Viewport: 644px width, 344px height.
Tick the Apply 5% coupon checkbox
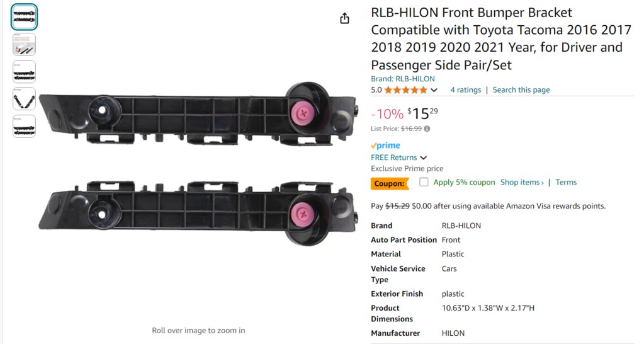pos(424,182)
